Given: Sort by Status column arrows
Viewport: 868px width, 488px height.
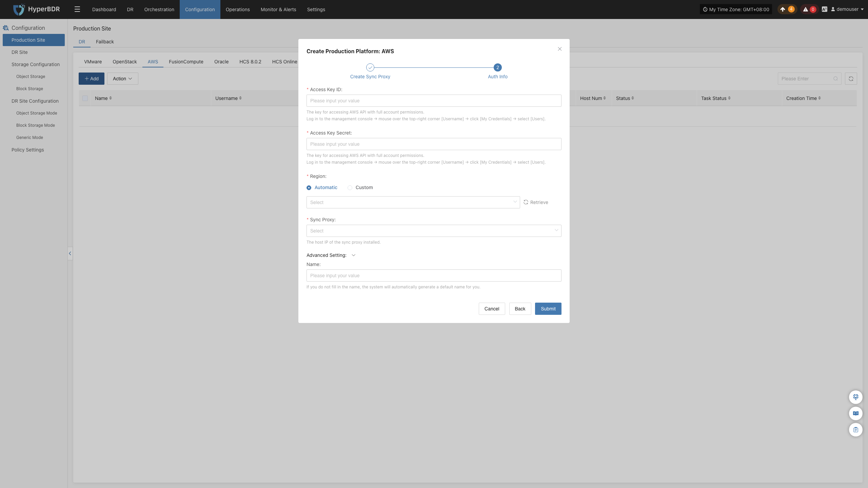Looking at the screenshot, I should pyautogui.click(x=633, y=98).
